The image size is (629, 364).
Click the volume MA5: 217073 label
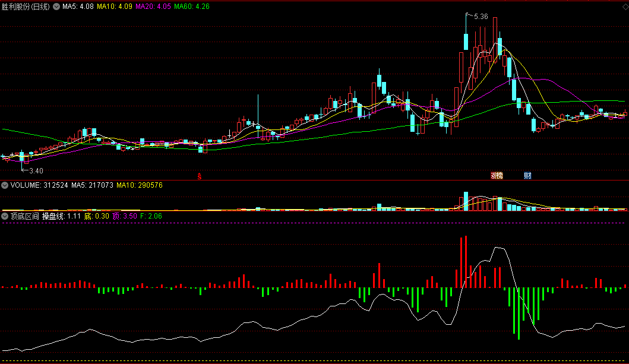pos(92,185)
